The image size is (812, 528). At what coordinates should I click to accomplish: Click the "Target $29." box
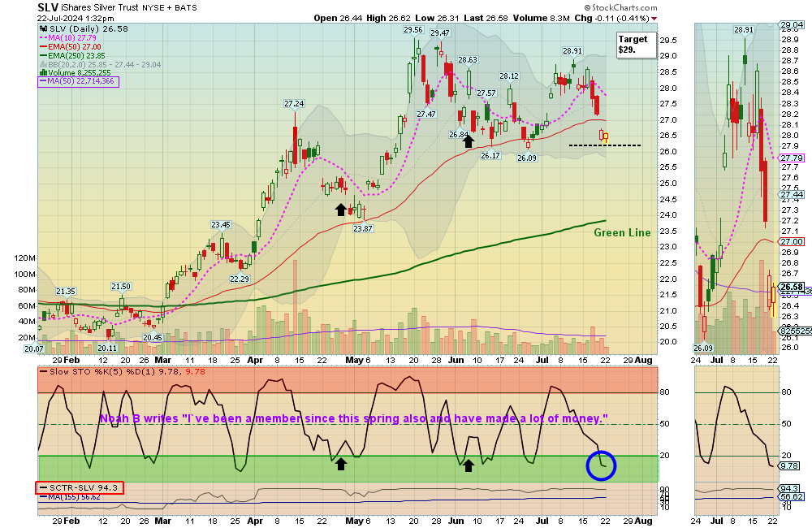coord(636,45)
